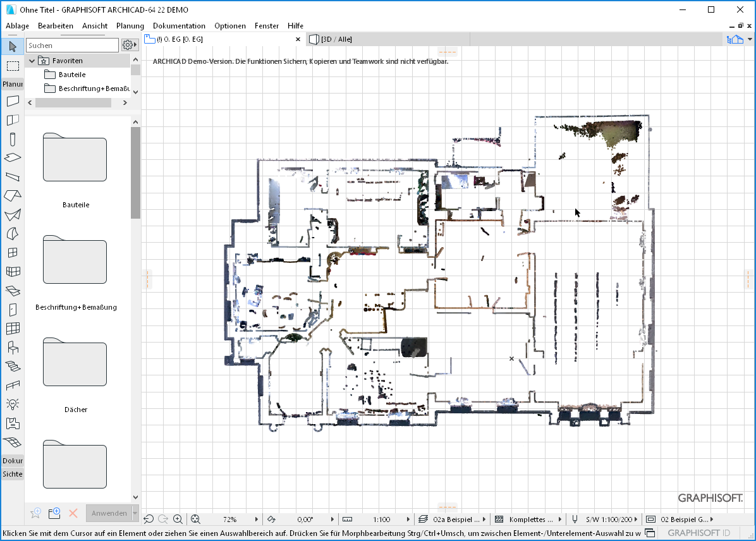Open model view options 02 Beispiel G popup
This screenshot has height=541, width=756.
coord(712,520)
